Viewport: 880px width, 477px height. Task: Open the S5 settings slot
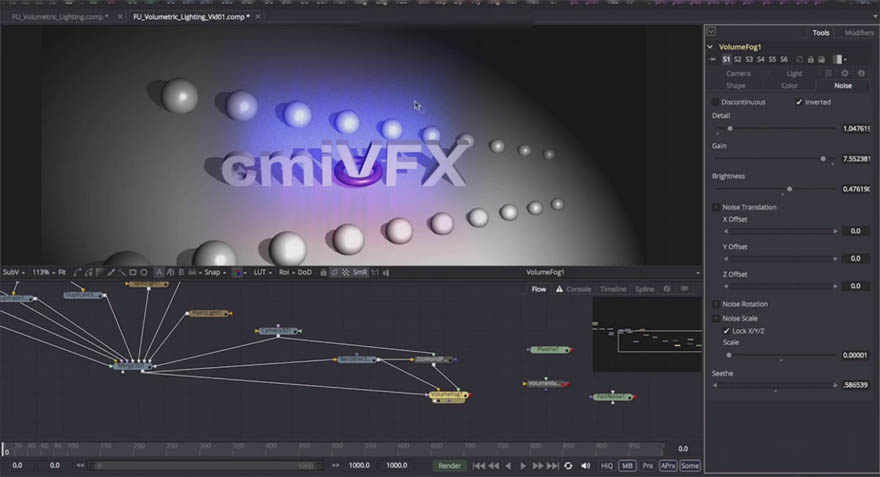coord(772,59)
